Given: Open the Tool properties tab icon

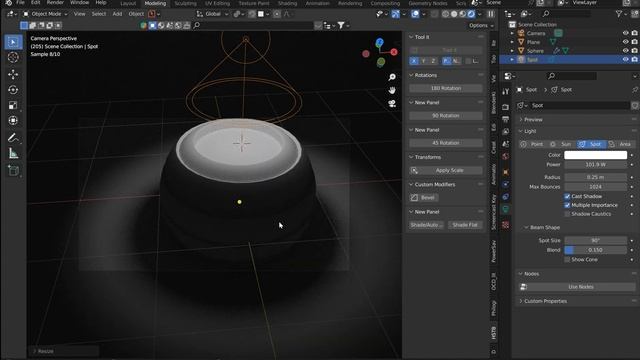Looking at the screenshot, I should [506, 92].
